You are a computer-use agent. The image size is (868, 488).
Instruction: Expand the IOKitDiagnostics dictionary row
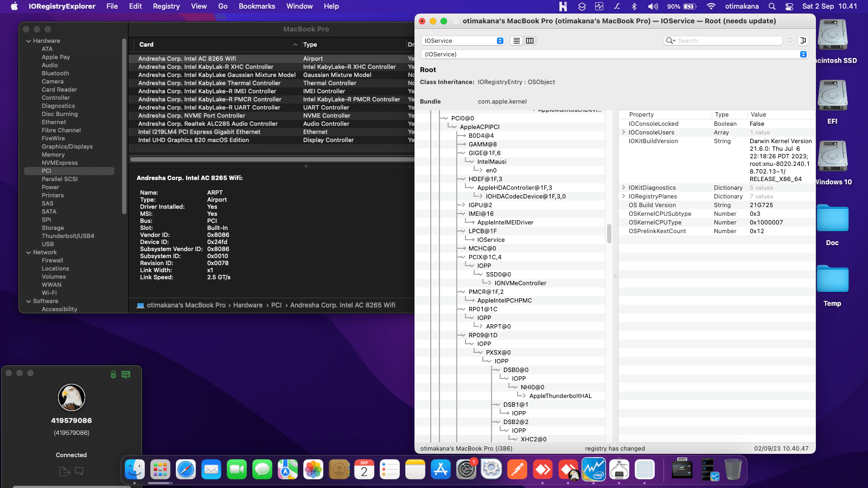623,188
